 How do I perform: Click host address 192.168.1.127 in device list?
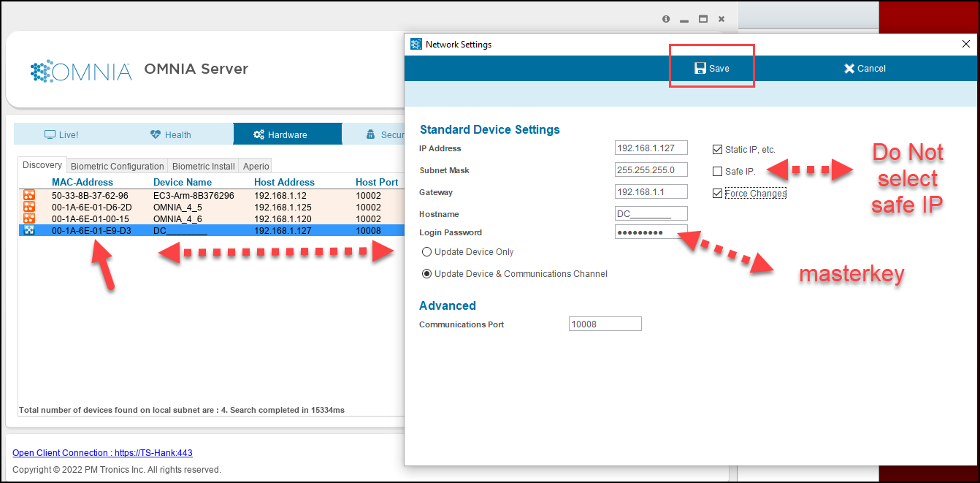(283, 230)
